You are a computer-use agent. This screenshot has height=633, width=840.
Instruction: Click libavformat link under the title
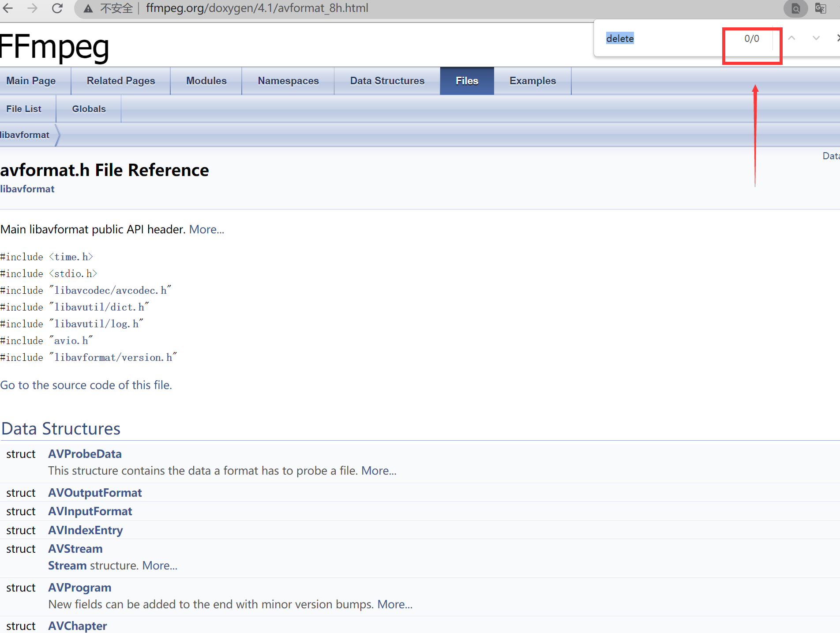click(x=27, y=189)
